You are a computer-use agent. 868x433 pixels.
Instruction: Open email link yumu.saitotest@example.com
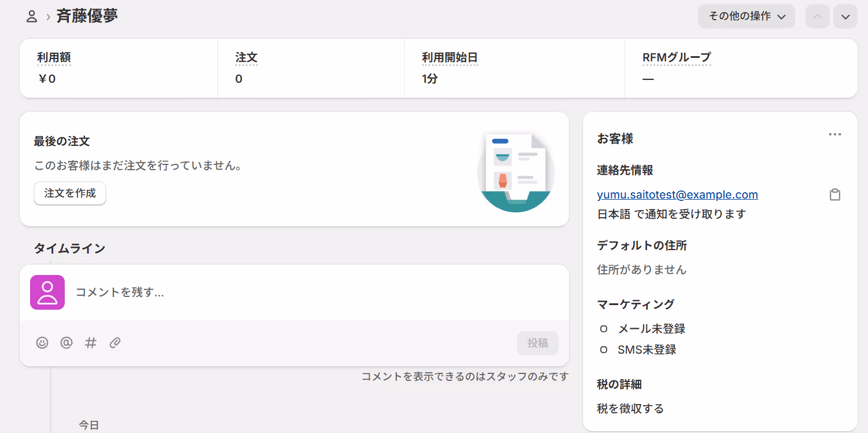(x=677, y=195)
